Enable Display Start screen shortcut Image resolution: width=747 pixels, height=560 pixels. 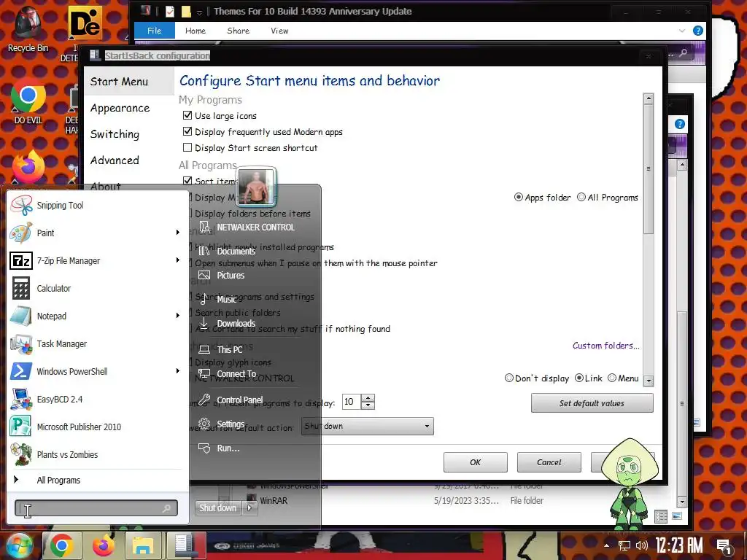click(x=187, y=147)
